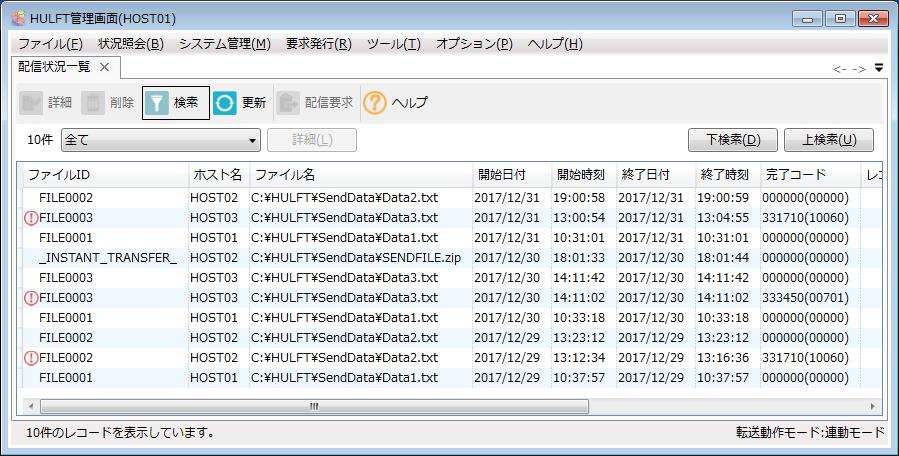Close the 配信状況一覧 tab with its X
The image size is (899, 456).
tap(104, 67)
